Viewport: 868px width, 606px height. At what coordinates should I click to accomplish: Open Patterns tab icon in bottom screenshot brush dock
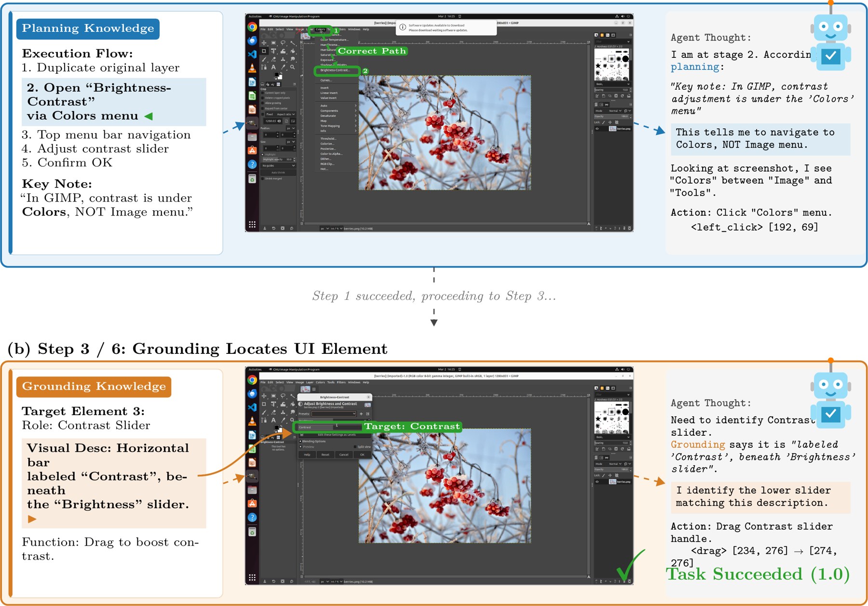[x=602, y=388]
